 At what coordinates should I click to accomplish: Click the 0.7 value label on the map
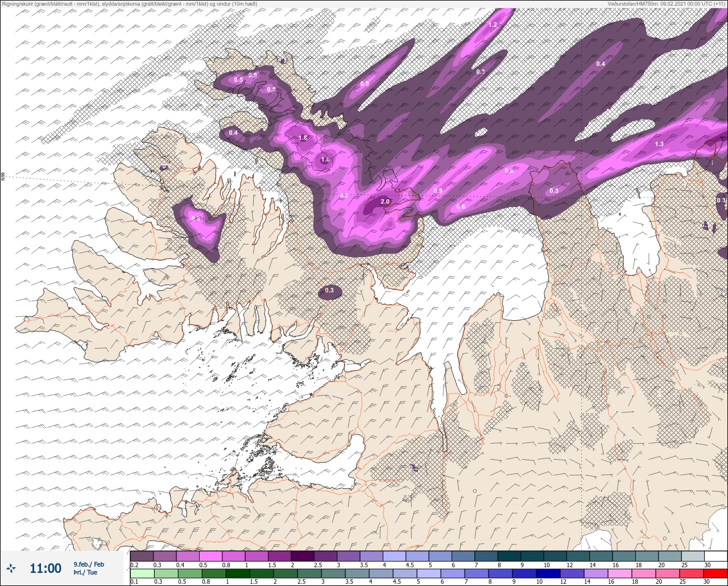(344, 196)
